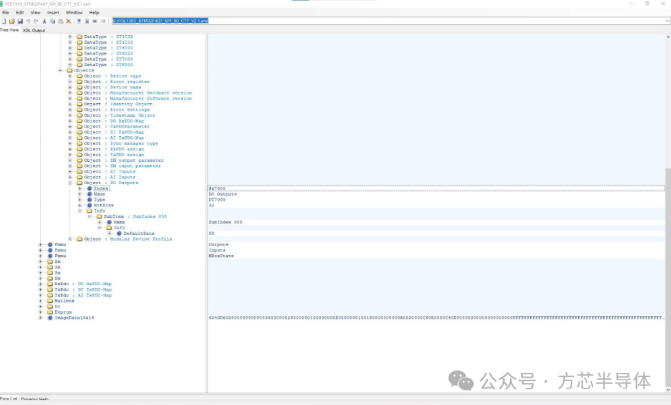Collapse the Object : DO Outputs node

pos(70,183)
